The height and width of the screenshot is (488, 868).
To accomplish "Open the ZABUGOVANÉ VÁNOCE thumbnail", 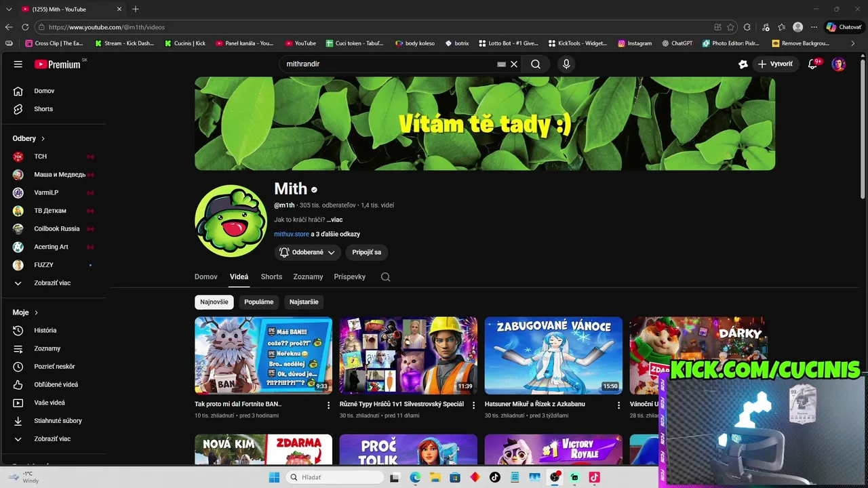I will [x=553, y=355].
